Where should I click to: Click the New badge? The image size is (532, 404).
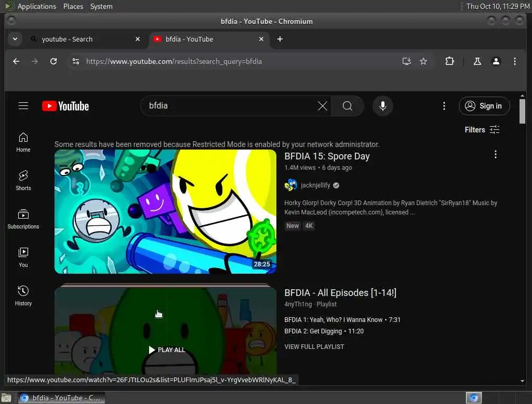coord(292,225)
